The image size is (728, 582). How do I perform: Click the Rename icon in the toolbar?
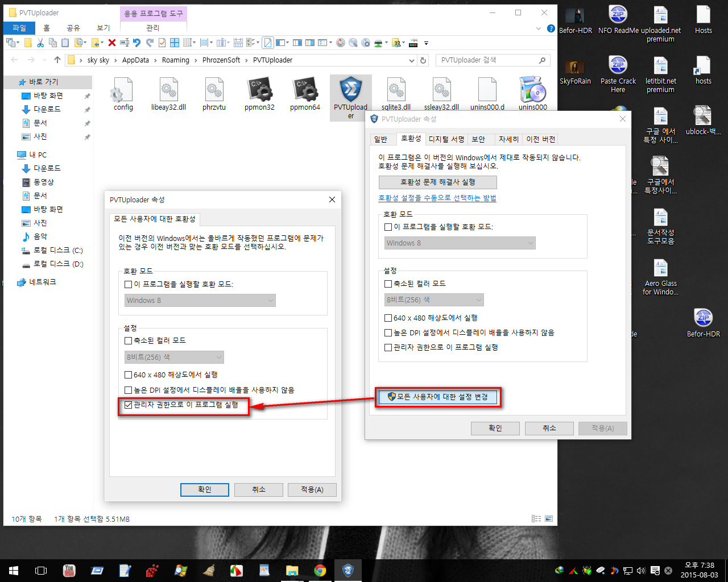tap(125, 43)
